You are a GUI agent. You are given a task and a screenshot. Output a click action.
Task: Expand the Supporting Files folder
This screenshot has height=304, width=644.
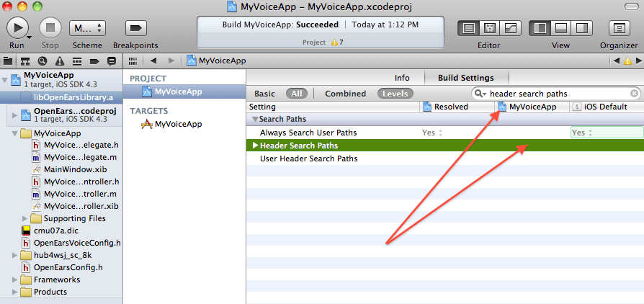26,218
